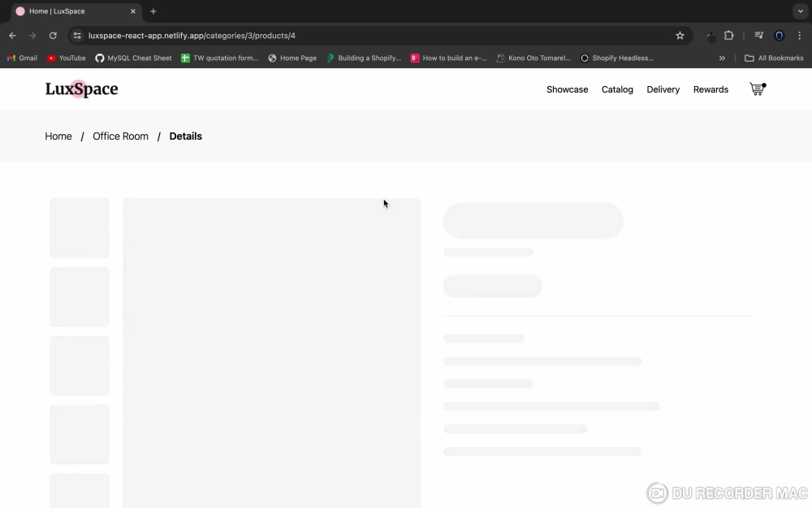Click Office Room in the breadcrumb
Screen dimensions: 812x508
click(x=121, y=137)
